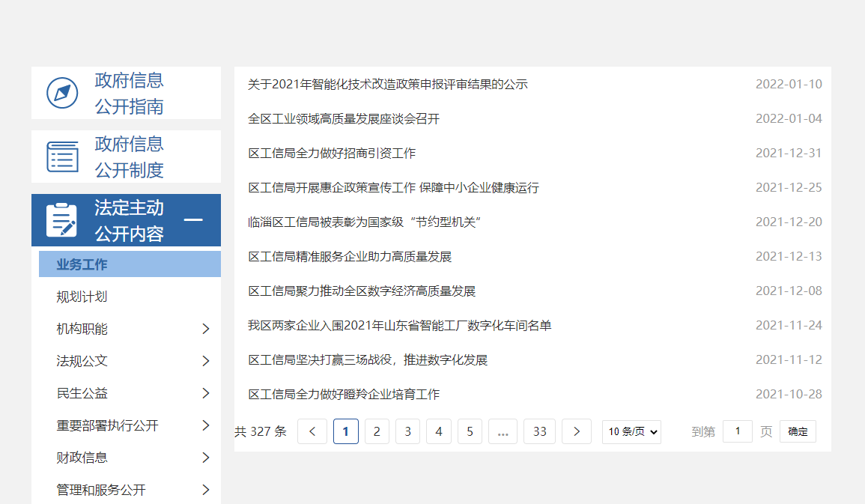Expand the 法规公文 submenu chevron
The height and width of the screenshot is (504, 865).
[206, 361]
